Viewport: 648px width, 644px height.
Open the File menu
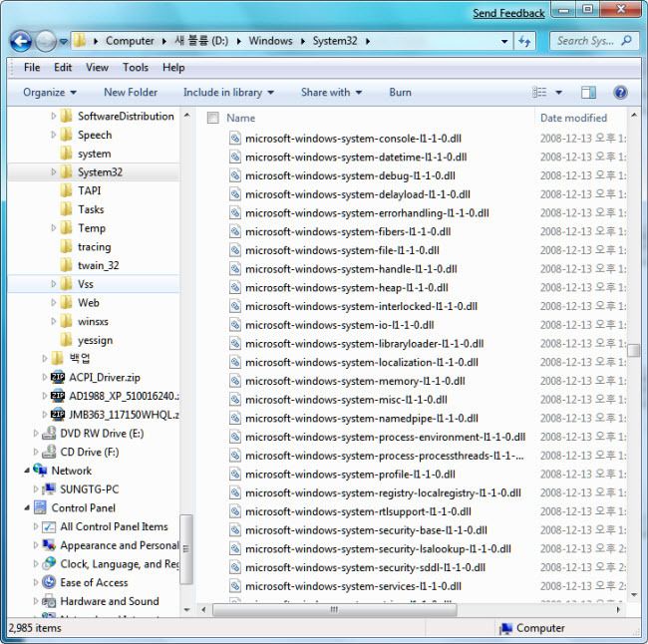click(32, 68)
